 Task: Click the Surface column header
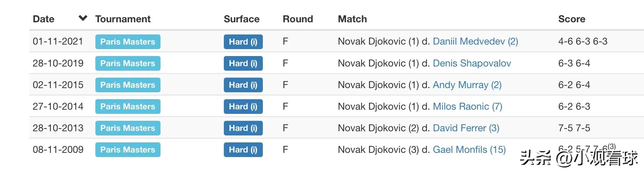point(242,19)
